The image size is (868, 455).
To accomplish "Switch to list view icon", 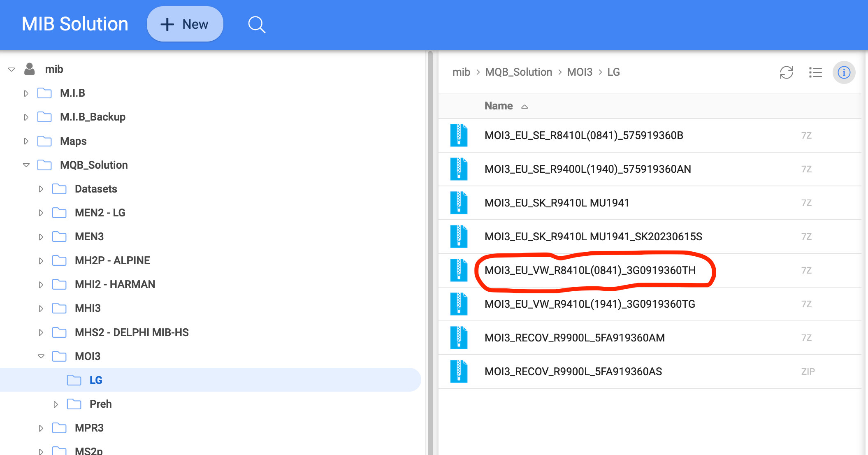I will click(x=815, y=72).
